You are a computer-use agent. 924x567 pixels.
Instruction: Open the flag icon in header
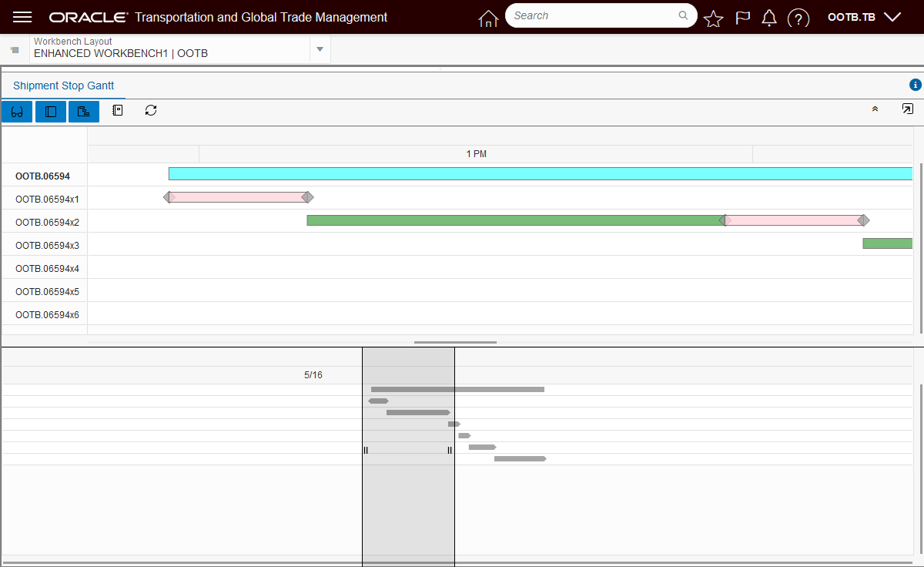tap(742, 18)
